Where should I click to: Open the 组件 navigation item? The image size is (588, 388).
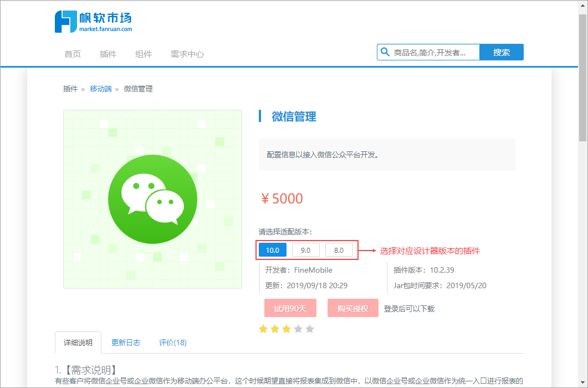(144, 54)
